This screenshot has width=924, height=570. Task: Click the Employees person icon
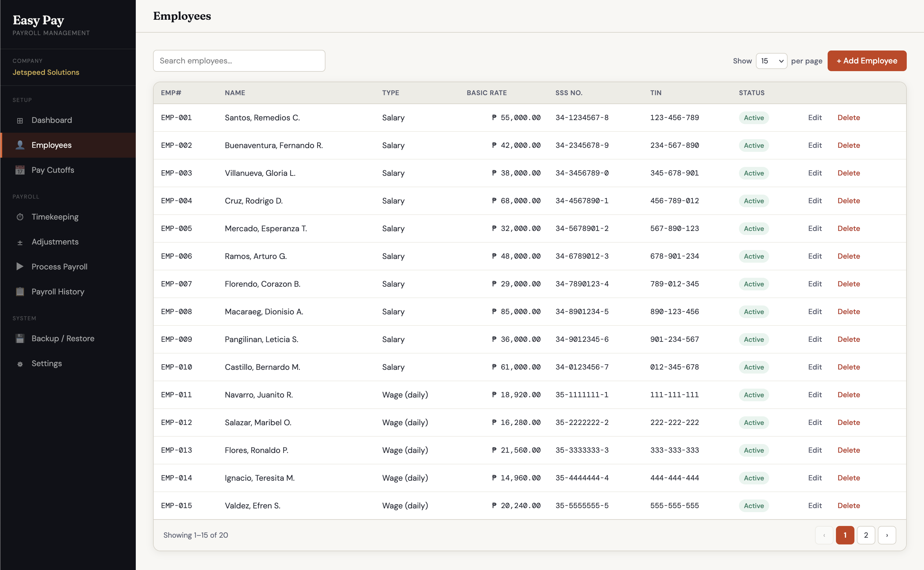click(x=20, y=145)
